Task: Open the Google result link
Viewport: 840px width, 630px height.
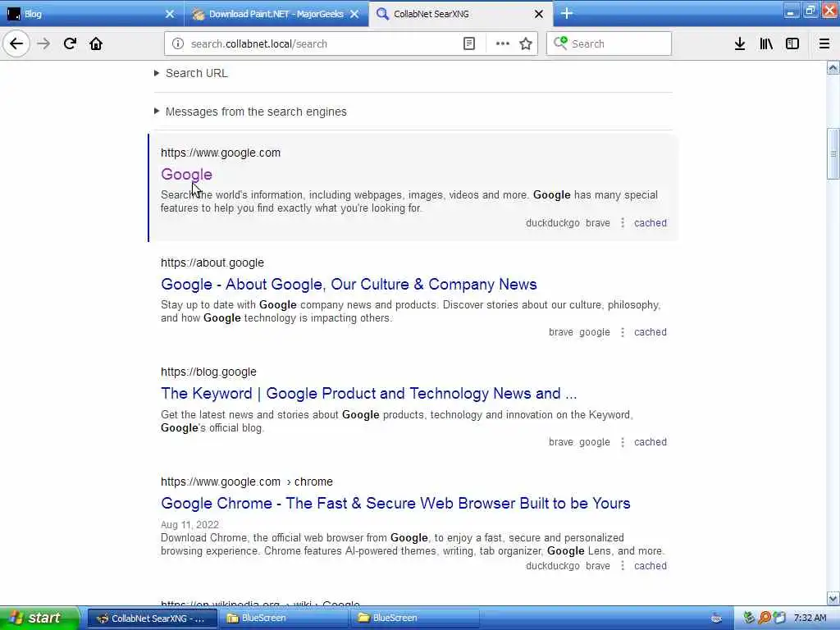Action: 186,174
